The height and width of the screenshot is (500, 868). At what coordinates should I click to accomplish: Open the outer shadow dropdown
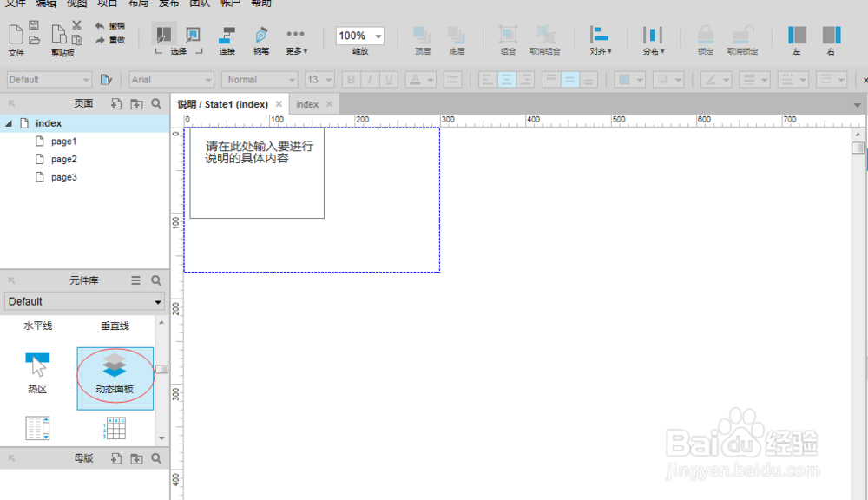coord(667,80)
